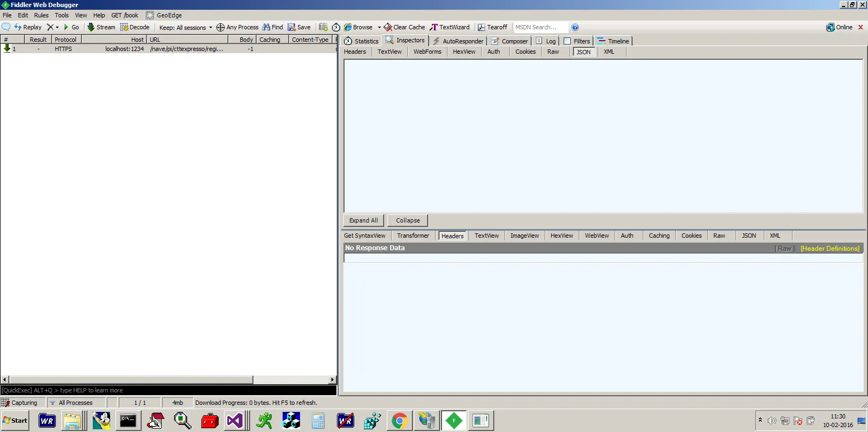Select the ImageView response tab
This screenshot has width=868, height=432.
point(525,236)
